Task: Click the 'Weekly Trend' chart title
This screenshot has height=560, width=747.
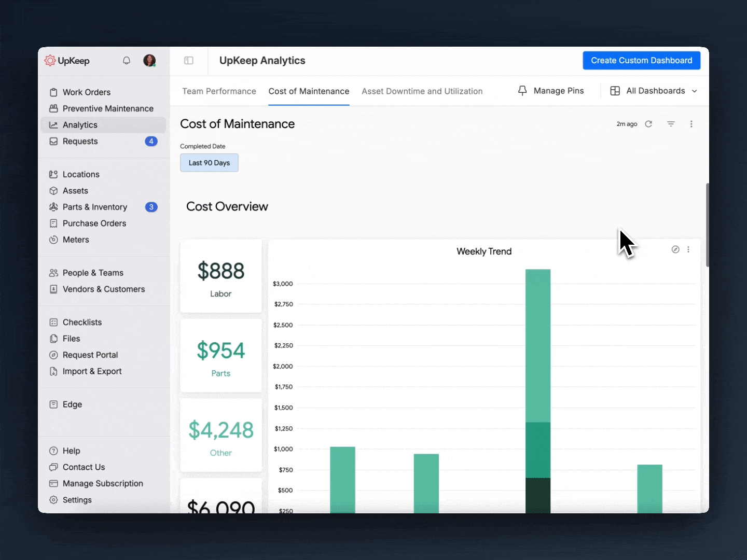Action: [x=484, y=251]
